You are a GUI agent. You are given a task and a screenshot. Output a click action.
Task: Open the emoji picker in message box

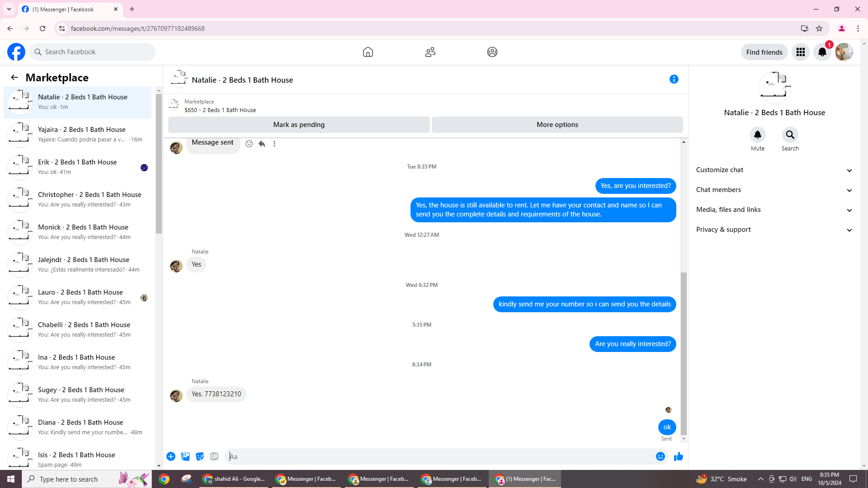[660, 457]
